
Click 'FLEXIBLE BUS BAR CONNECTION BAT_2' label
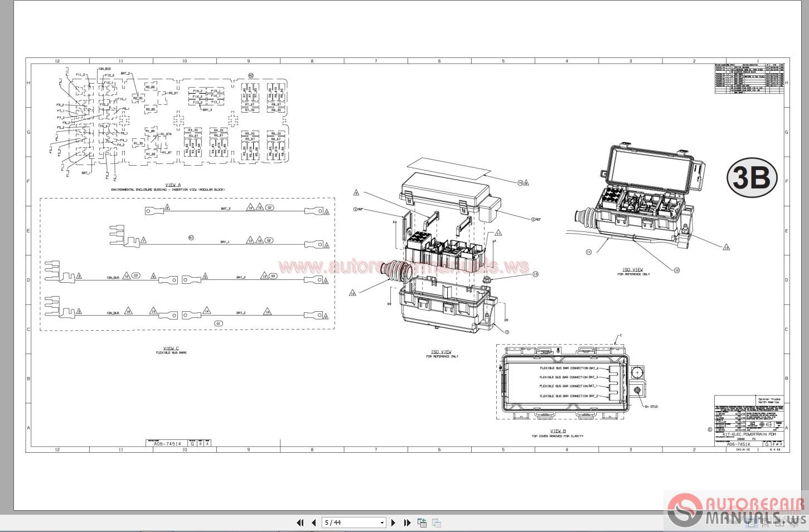[x=569, y=396]
